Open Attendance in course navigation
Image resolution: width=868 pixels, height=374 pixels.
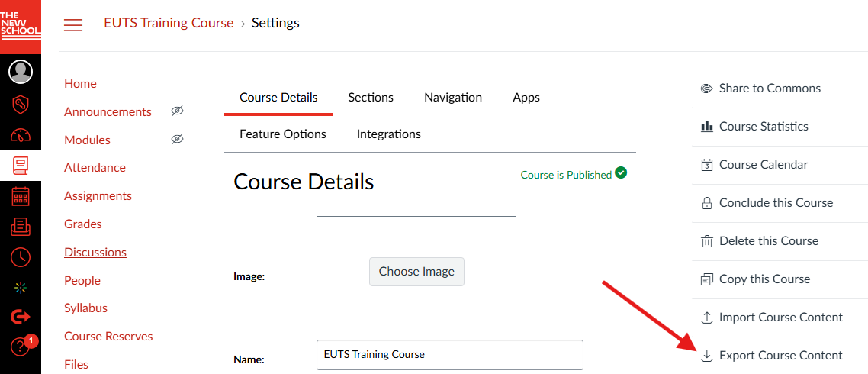(x=95, y=167)
